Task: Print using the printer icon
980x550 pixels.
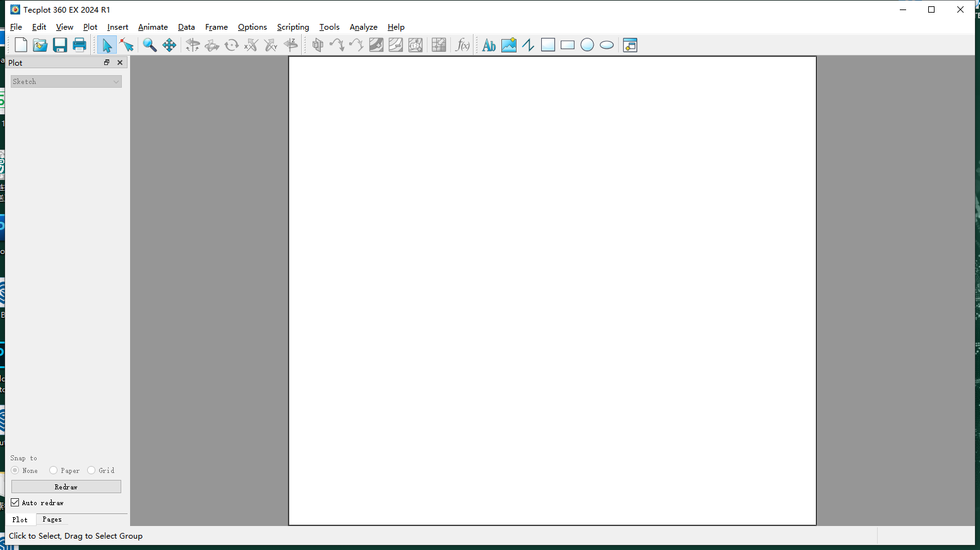Action: click(80, 45)
